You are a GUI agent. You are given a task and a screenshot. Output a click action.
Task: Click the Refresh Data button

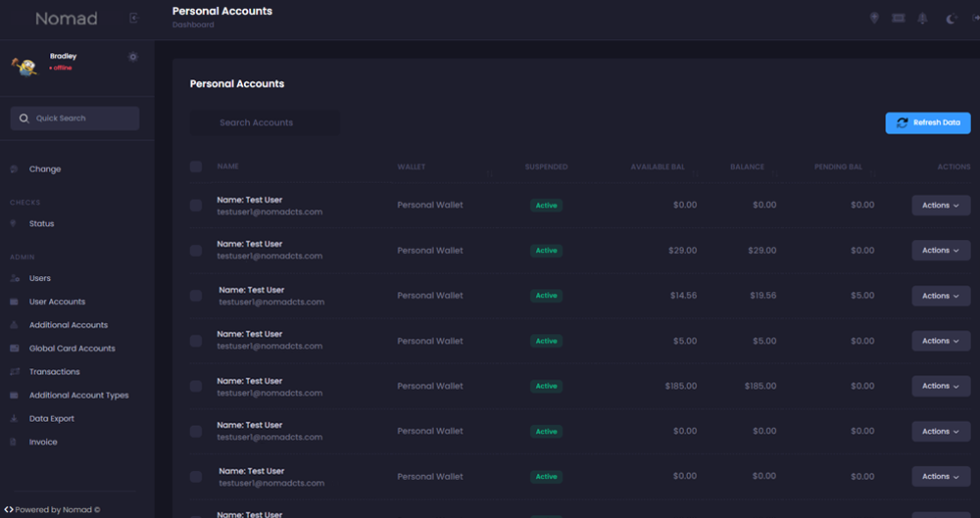tap(927, 122)
